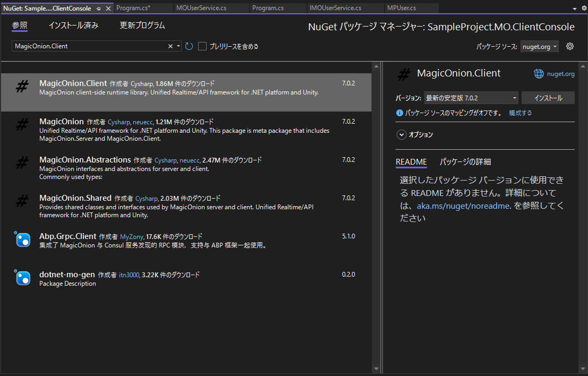Image resolution: width=588 pixels, height=376 pixels.
Task: Click the 'Package Description' text of dotnet-mo-gen
Action: pos(67,284)
